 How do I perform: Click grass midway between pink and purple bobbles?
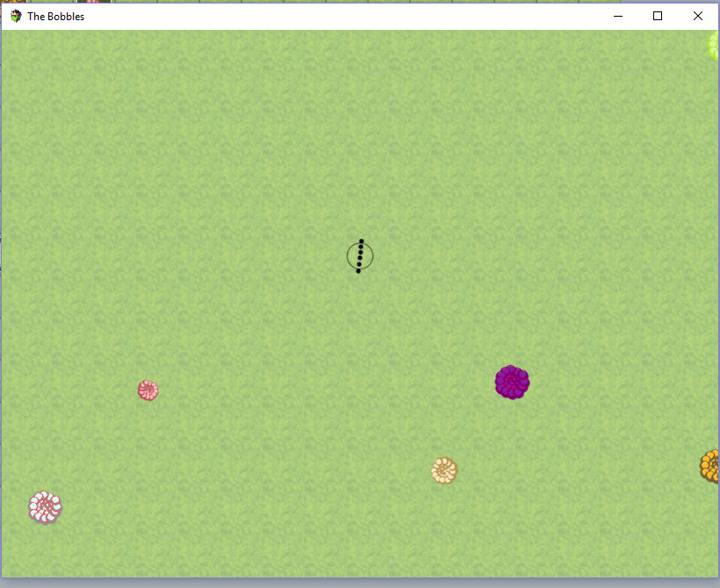point(329,386)
